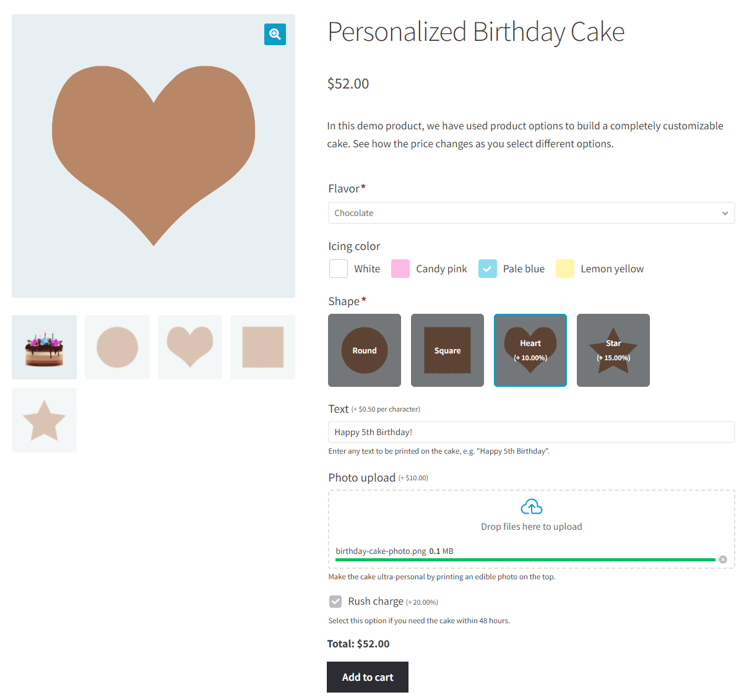Select the Square cake shape
The image size is (752, 700).
coord(447,350)
